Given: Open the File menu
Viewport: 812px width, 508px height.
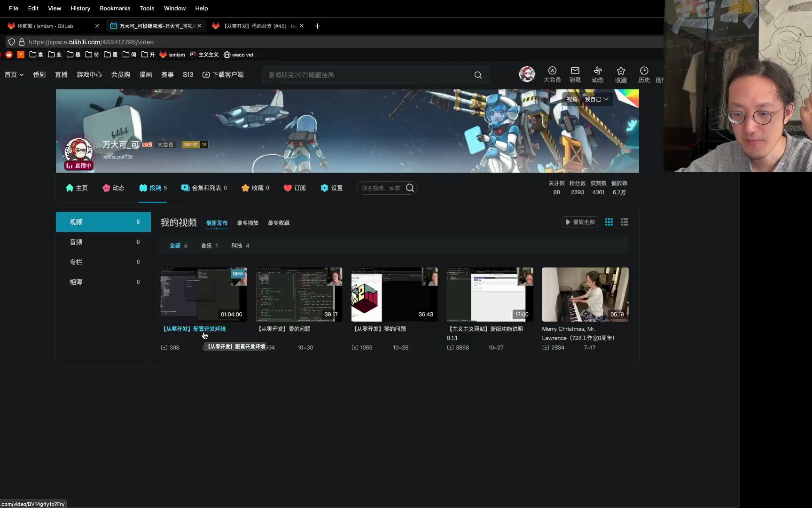Looking at the screenshot, I should tap(14, 8).
